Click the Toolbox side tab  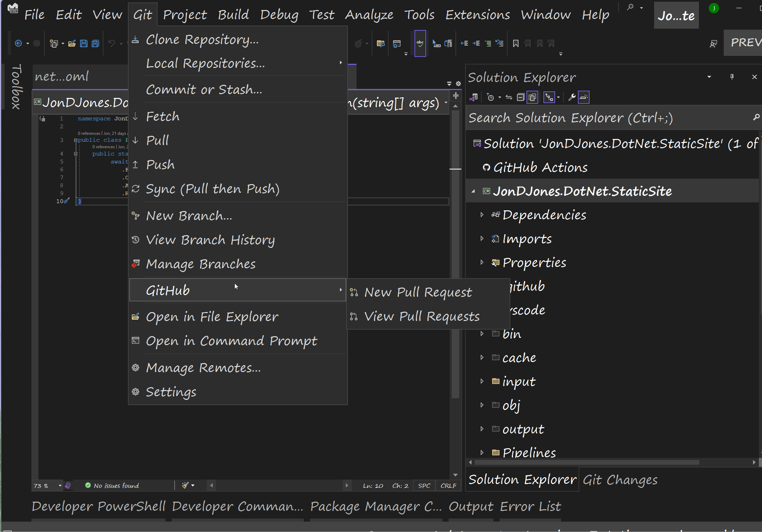pos(17,87)
